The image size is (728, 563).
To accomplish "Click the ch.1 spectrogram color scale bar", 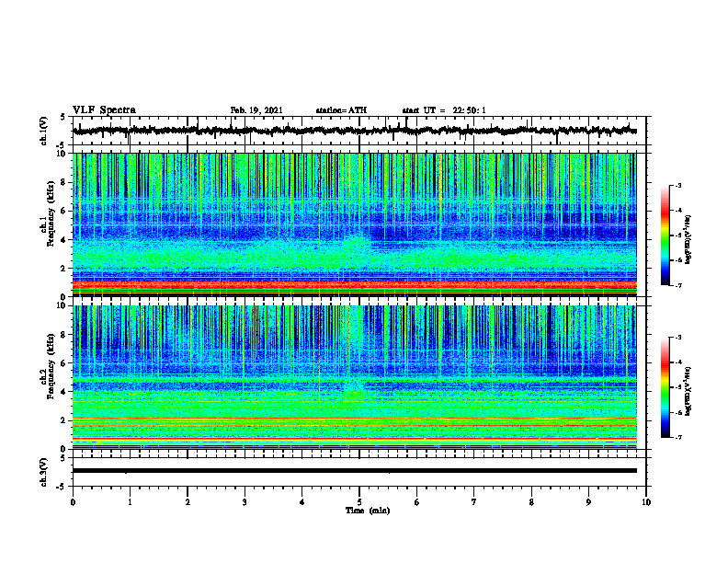I will point(665,236).
